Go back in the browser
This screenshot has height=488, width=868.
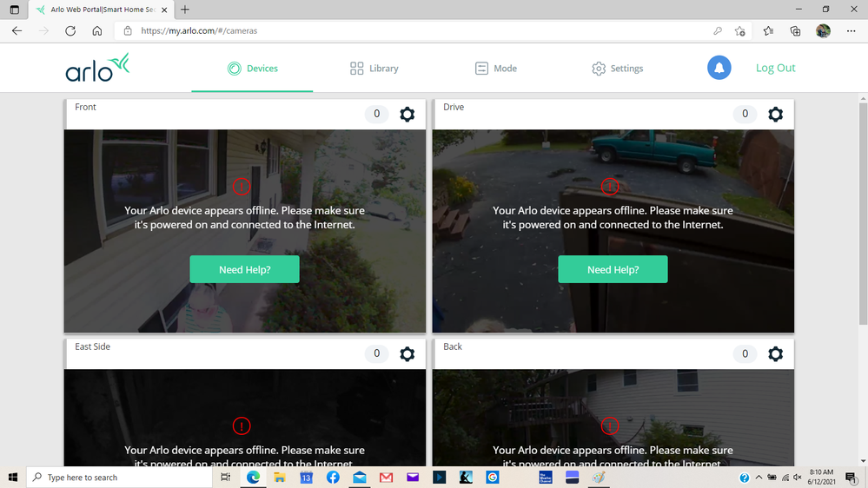(x=17, y=31)
